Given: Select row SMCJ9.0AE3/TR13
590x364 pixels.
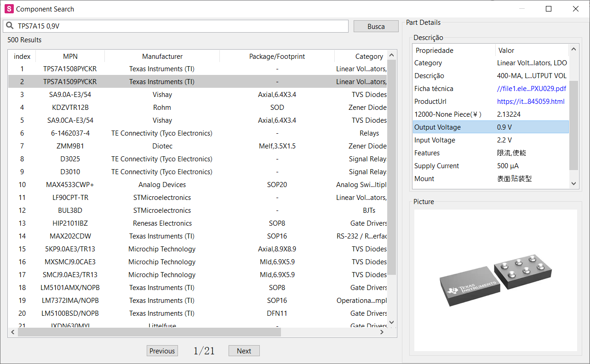Looking at the screenshot, I should pos(198,275).
